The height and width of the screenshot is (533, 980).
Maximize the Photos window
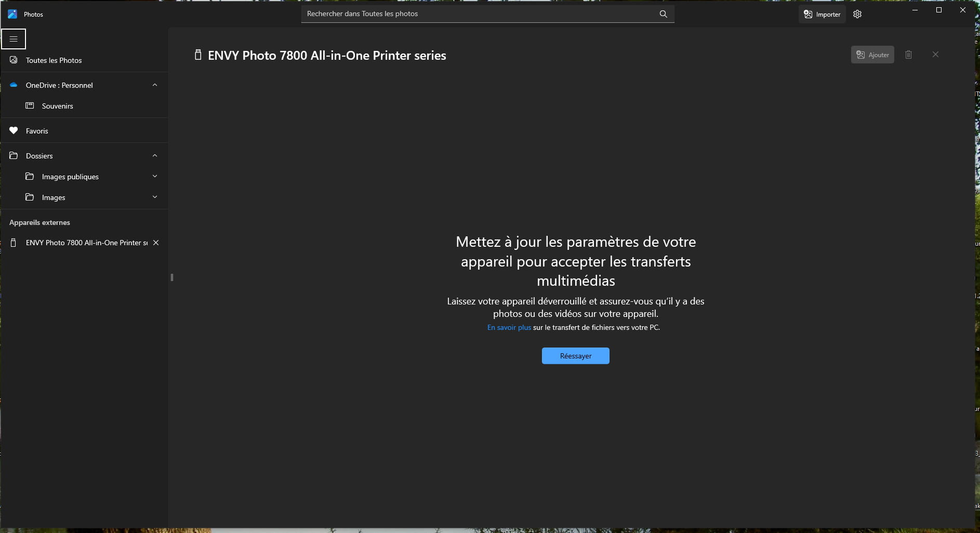click(939, 10)
